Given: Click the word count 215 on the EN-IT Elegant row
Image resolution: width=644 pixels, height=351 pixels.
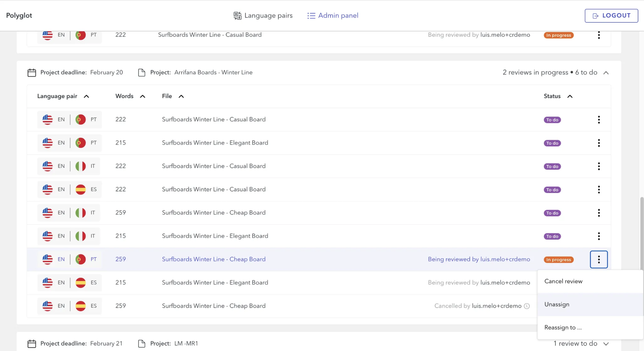Looking at the screenshot, I should [x=120, y=236].
